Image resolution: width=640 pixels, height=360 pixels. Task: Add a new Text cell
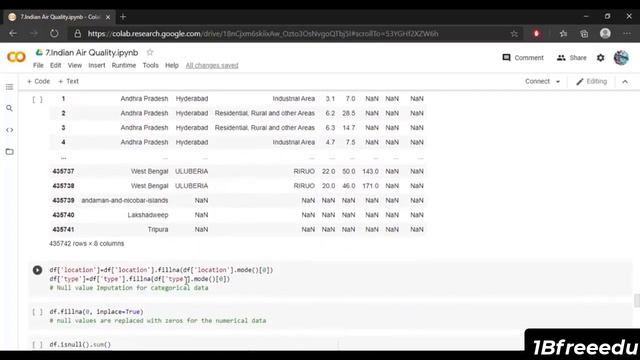[69, 81]
